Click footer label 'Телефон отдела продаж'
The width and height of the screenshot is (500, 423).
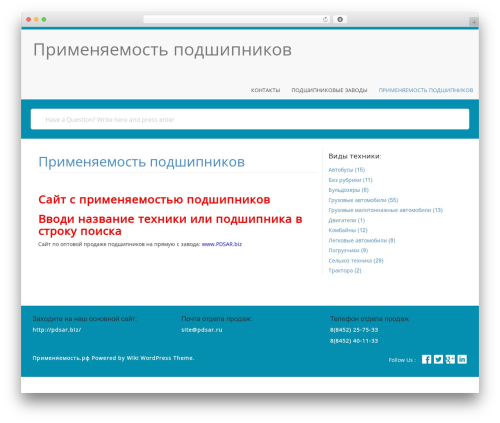[x=369, y=319]
